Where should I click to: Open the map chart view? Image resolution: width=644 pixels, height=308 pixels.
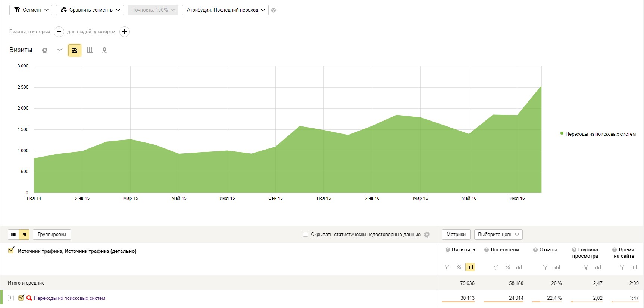(x=104, y=50)
